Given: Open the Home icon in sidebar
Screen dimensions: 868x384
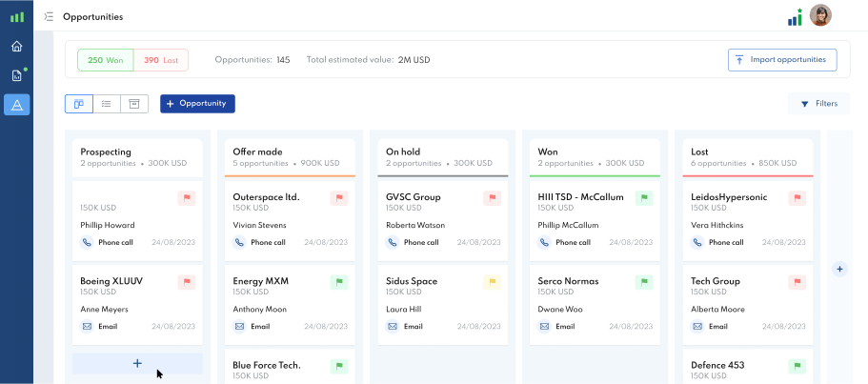Looking at the screenshot, I should pyautogui.click(x=16, y=47).
